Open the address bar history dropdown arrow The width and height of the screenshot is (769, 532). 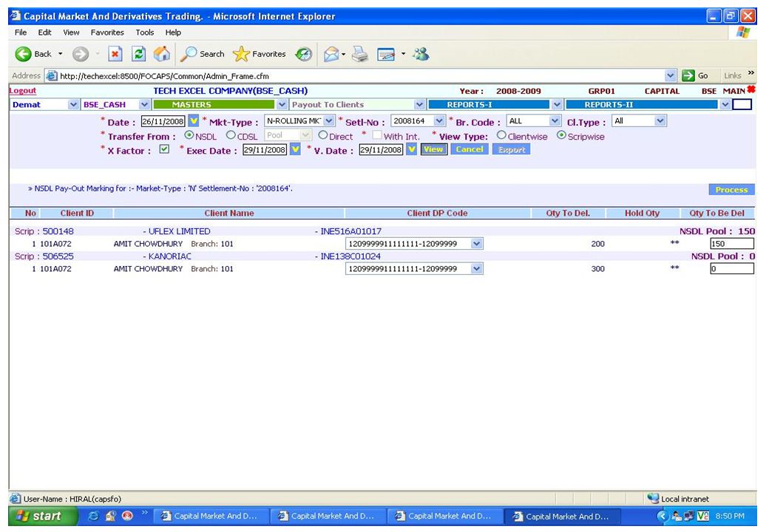tap(670, 75)
